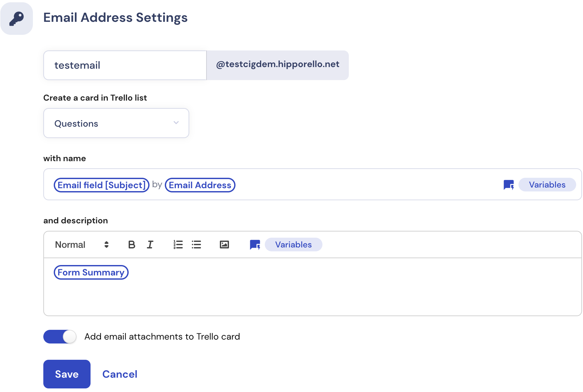Insert an image into the description
The width and height of the screenshot is (583, 392).
click(x=224, y=245)
